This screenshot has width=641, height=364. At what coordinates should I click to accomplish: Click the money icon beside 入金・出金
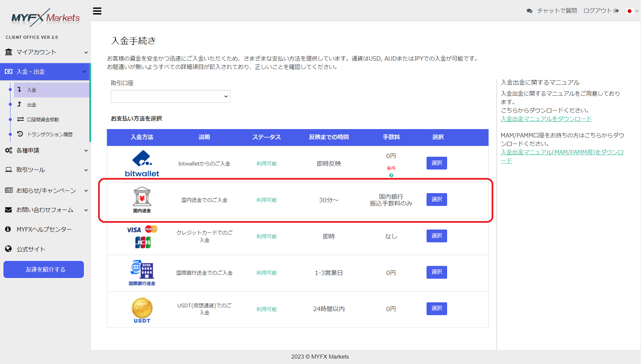(9, 71)
